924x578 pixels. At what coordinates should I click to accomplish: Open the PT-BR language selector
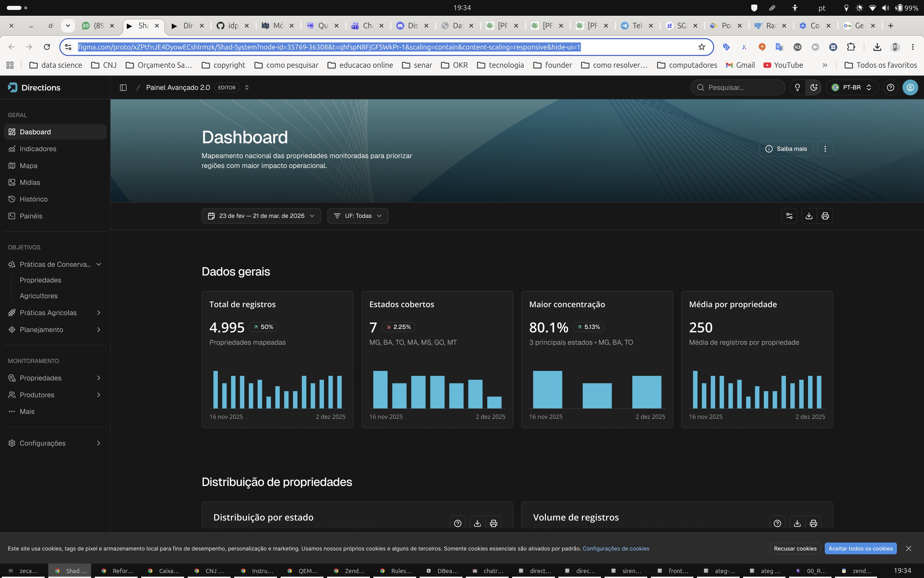[x=852, y=88]
